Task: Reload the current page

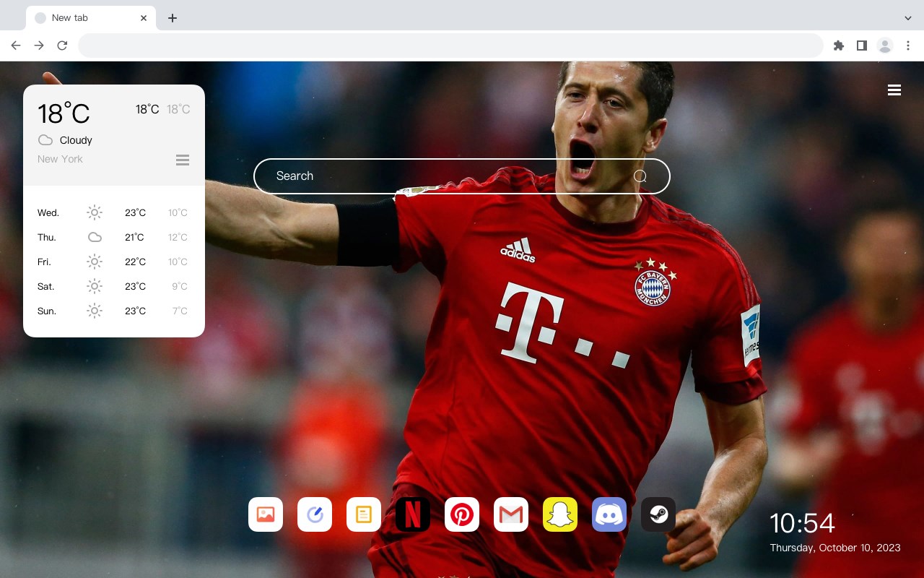Action: pos(62,46)
